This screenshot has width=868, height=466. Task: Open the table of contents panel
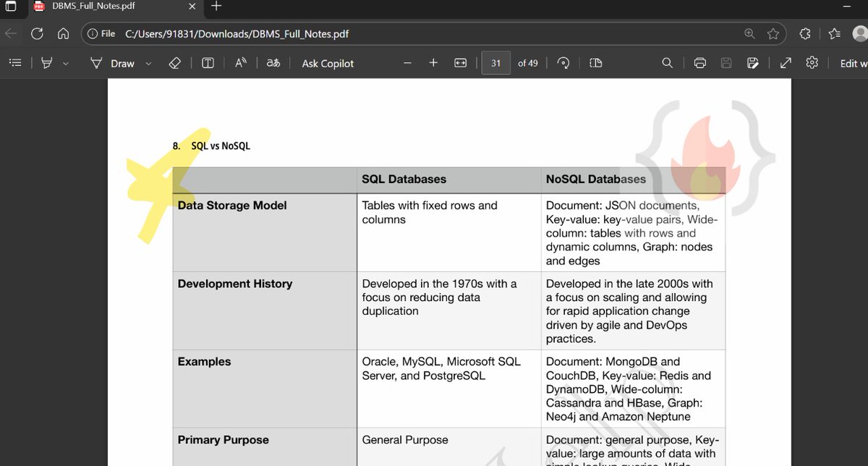[14, 63]
